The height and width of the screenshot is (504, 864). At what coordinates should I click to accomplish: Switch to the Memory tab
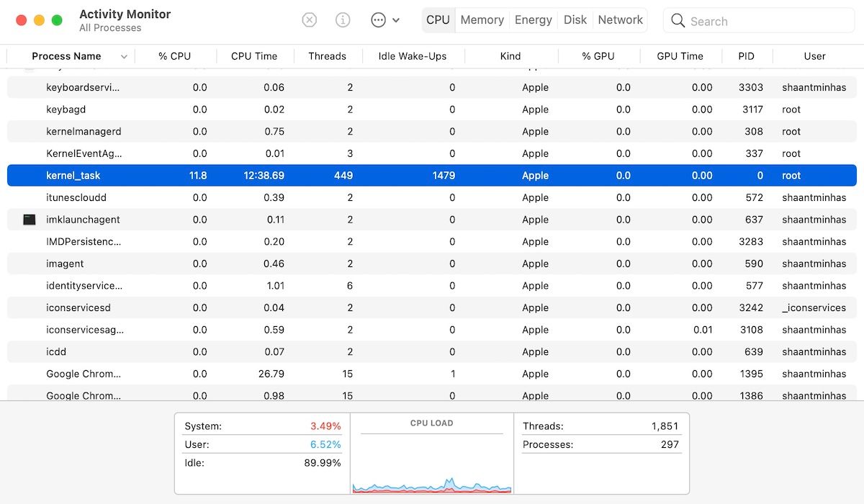[482, 20]
